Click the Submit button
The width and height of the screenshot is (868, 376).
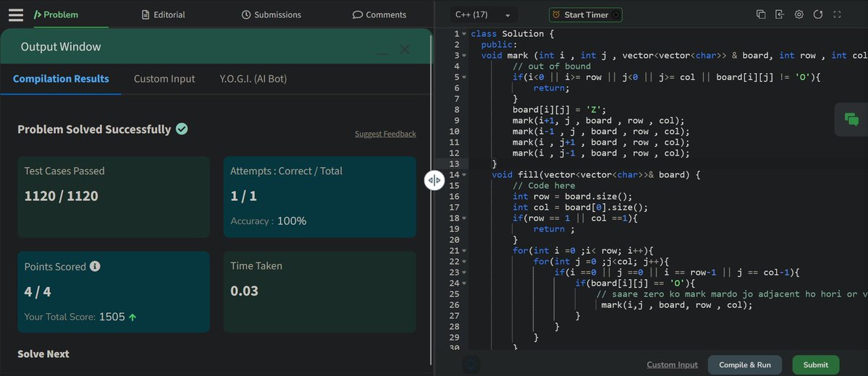coord(816,365)
